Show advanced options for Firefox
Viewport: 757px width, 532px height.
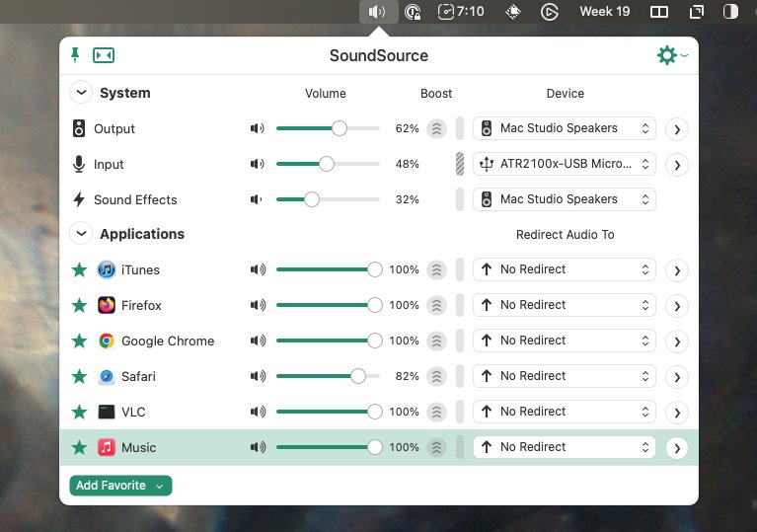(677, 306)
